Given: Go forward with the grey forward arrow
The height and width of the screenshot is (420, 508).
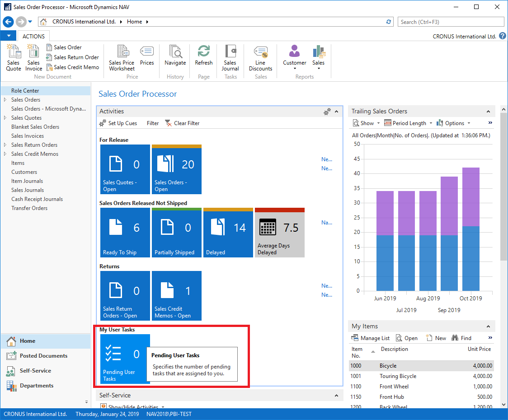Looking at the screenshot, I should point(21,22).
